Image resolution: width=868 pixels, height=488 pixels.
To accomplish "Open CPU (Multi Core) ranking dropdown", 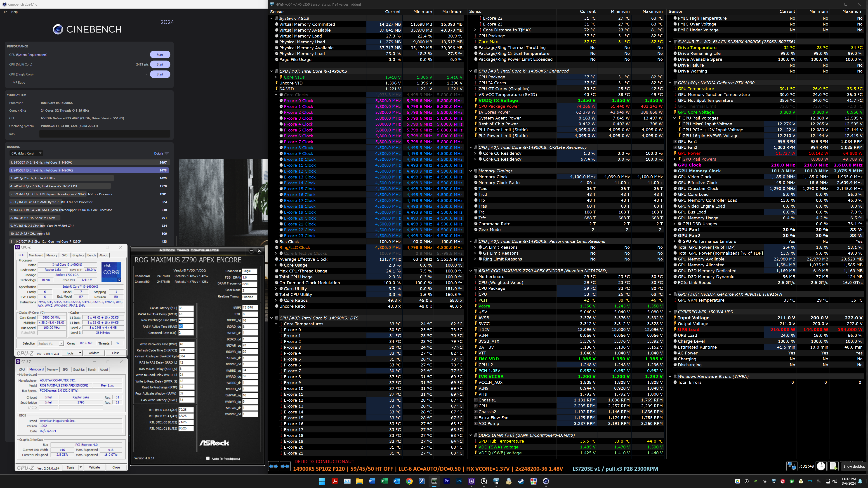I will [x=26, y=153].
